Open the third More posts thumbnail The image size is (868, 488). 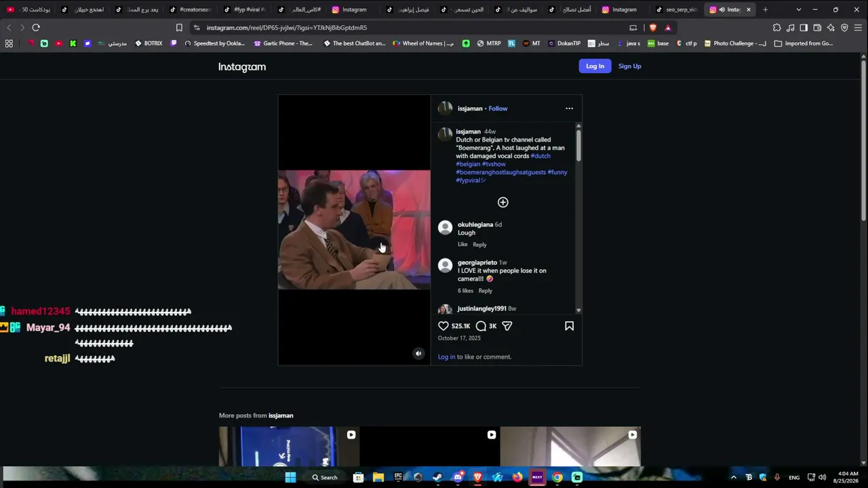[570, 447]
